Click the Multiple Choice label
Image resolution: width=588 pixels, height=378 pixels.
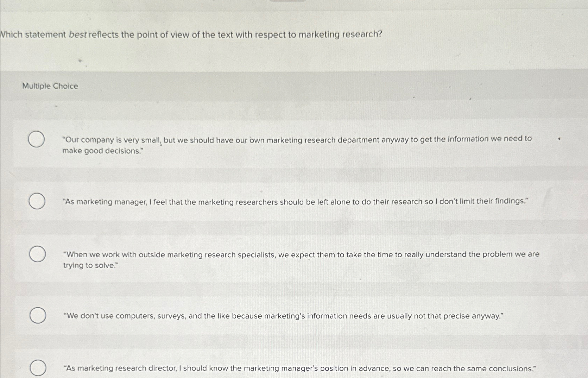pos(50,86)
